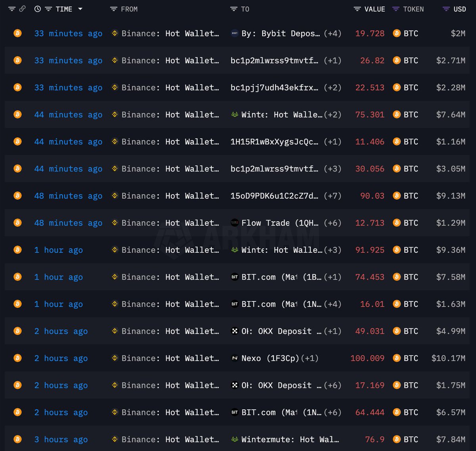This screenshot has height=451, width=476.
Task: Click the Nexo logo icon
Action: [x=234, y=358]
